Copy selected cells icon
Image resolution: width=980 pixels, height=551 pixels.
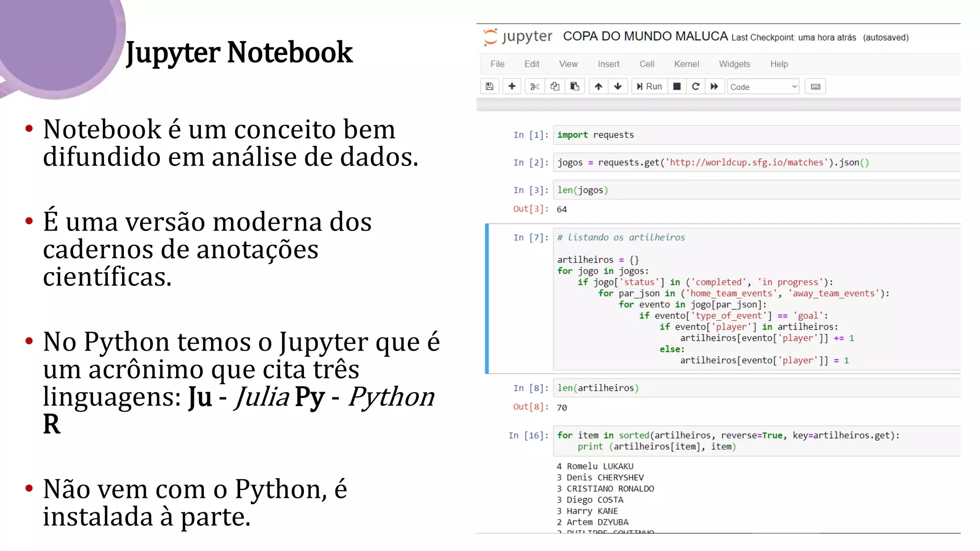click(x=555, y=87)
